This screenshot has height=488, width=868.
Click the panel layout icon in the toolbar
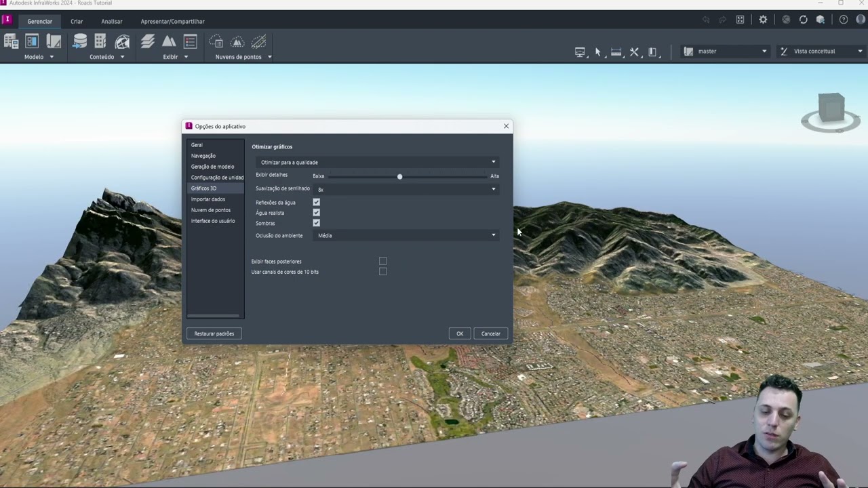coord(653,52)
